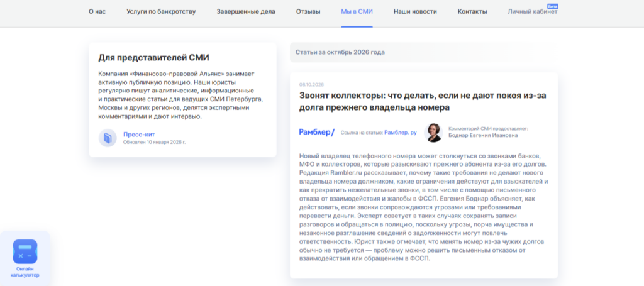Open Завершенные дела section

pos(246,11)
